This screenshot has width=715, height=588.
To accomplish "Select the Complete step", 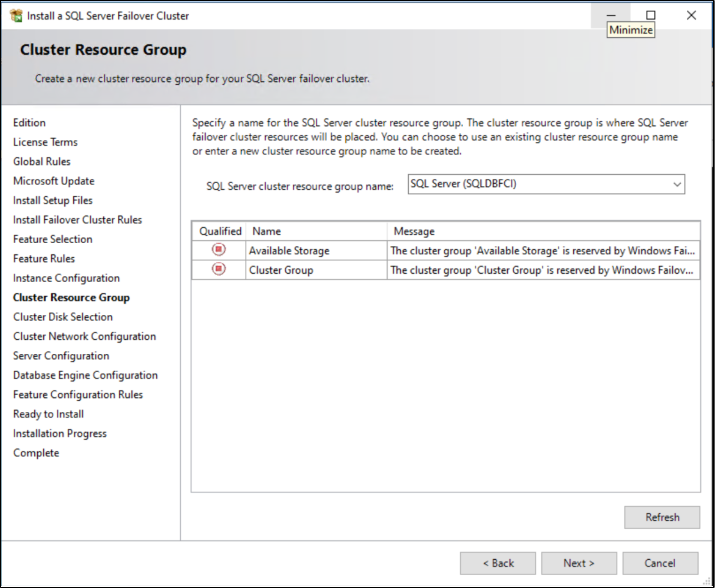I will [x=36, y=453].
